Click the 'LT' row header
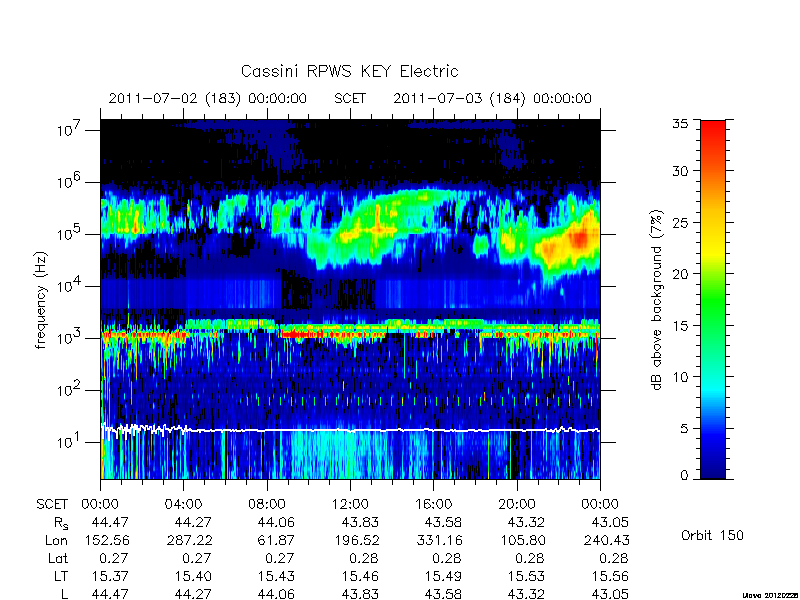Screen dimensions: 800x600 (61, 577)
